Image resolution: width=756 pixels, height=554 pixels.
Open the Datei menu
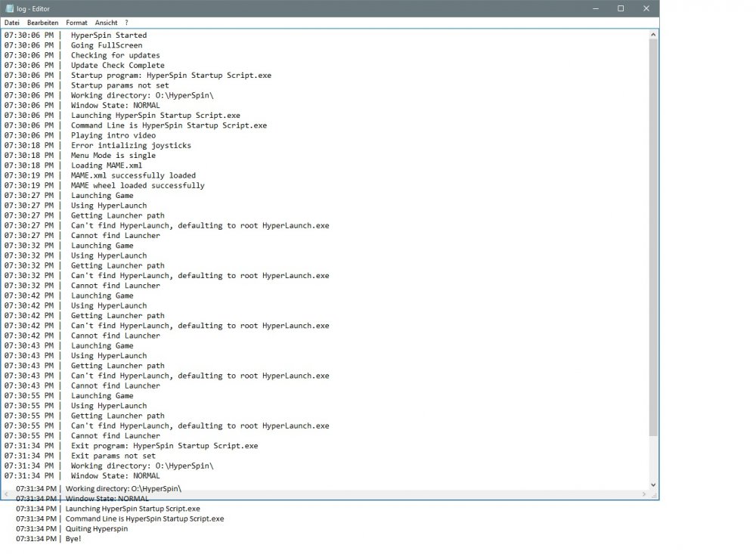[x=12, y=23]
